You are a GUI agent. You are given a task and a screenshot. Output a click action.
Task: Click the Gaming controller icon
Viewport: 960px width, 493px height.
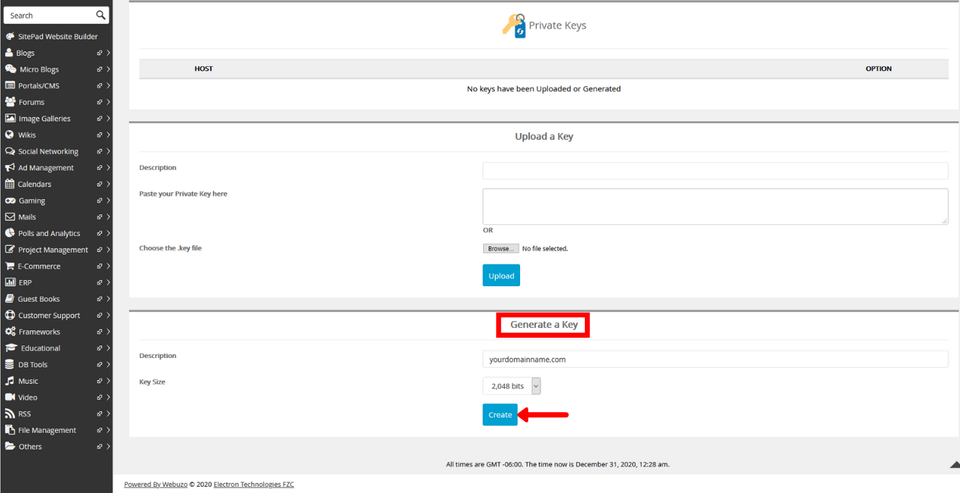point(10,201)
